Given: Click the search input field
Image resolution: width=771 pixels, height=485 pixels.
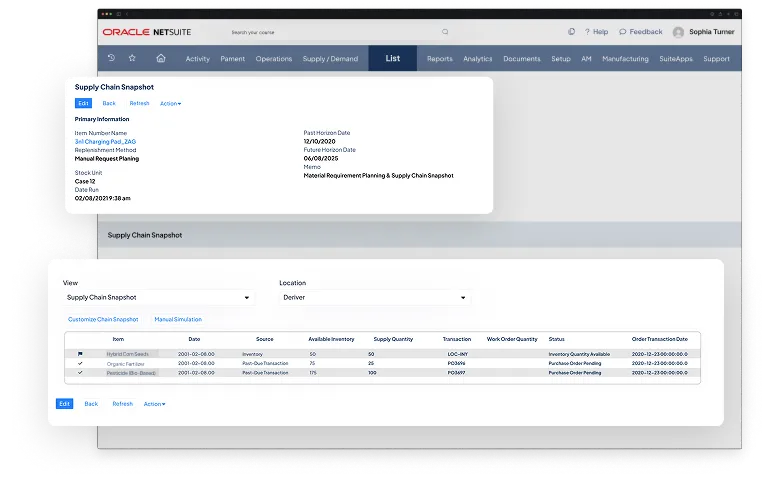Looking at the screenshot, I should point(340,32).
